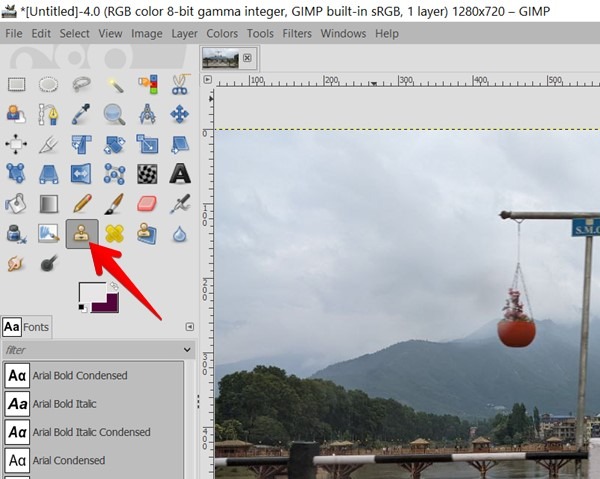This screenshot has height=479, width=600.
Task: Open the Layer menu
Action: pos(184,34)
